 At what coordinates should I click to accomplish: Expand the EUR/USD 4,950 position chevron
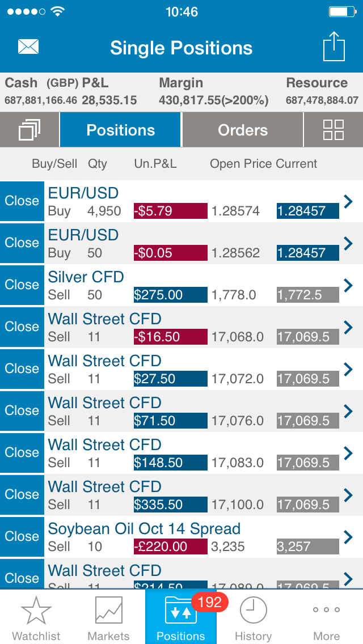pos(348,201)
